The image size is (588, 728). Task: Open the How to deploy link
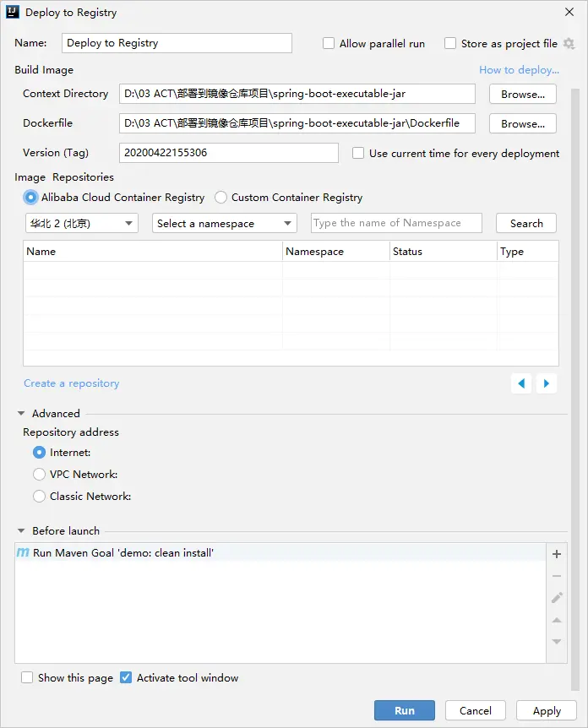520,70
